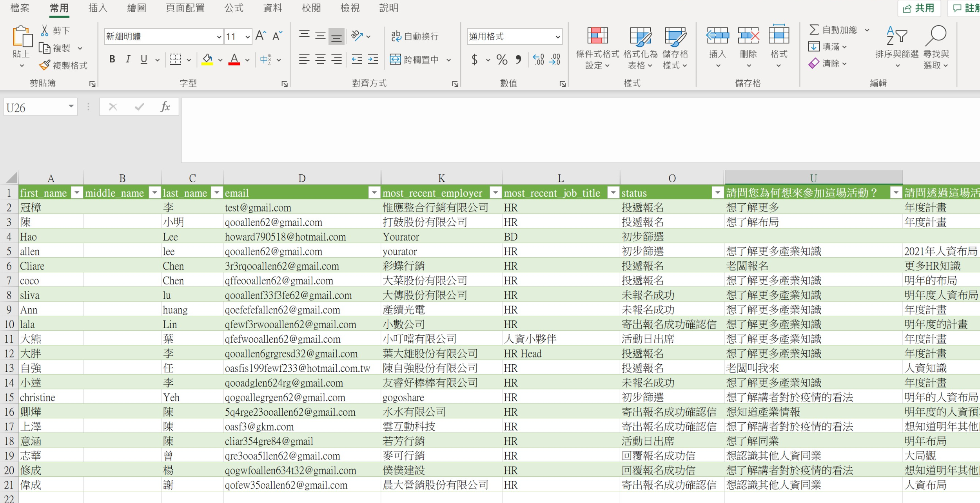This screenshot has height=503, width=980.
Task: Select cell containing howard790518@hotmail.com
Action: [x=302, y=237]
